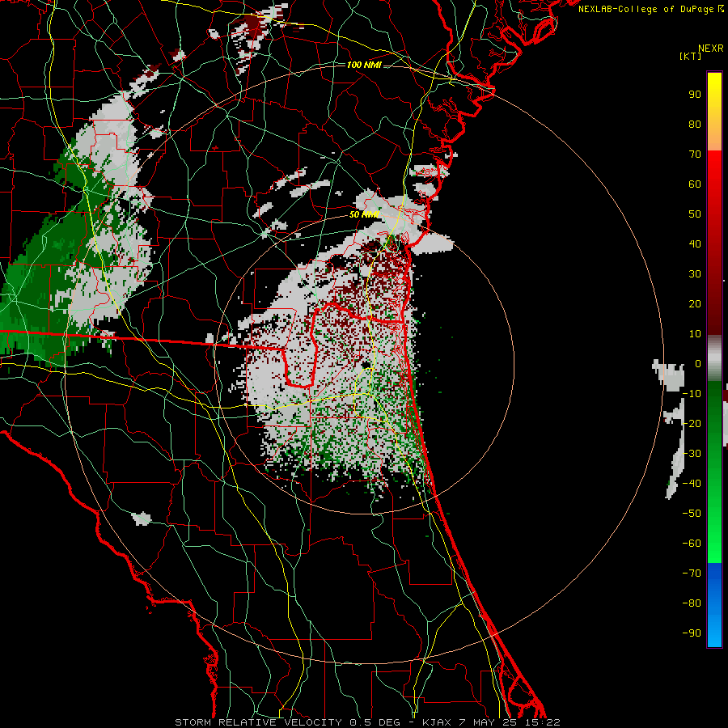728x728 pixels.
Task: Click the bright green segment of color bar
Action: (x=714, y=520)
